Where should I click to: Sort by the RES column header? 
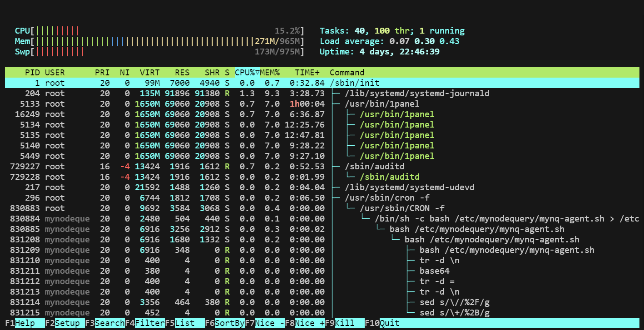click(182, 73)
